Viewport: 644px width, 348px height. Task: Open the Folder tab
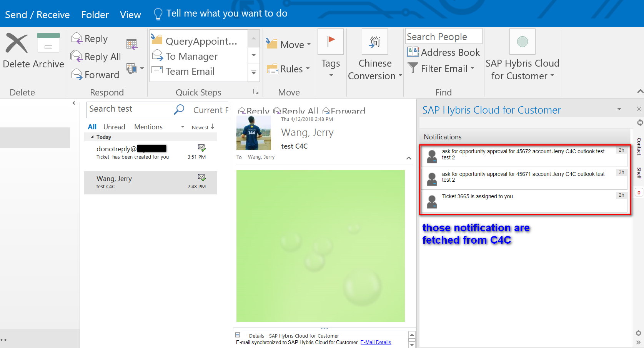pyautogui.click(x=95, y=15)
